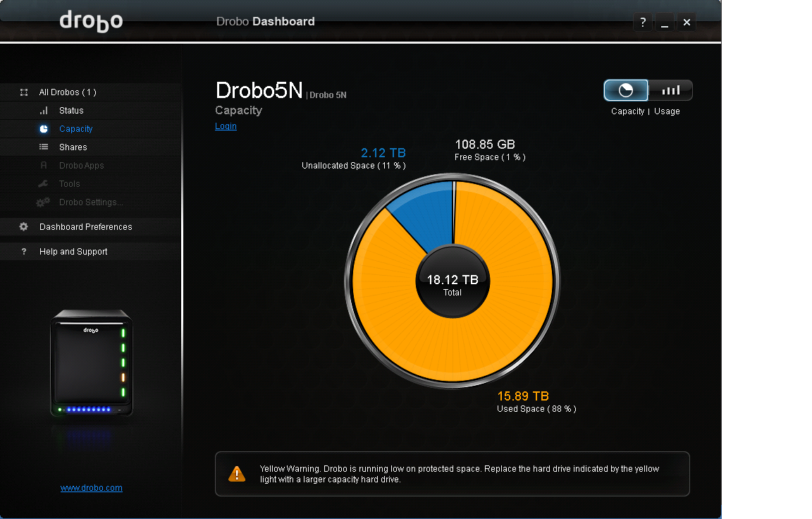This screenshot has height=519, width=812.
Task: Switch to the Usage tab label
Action: point(667,111)
